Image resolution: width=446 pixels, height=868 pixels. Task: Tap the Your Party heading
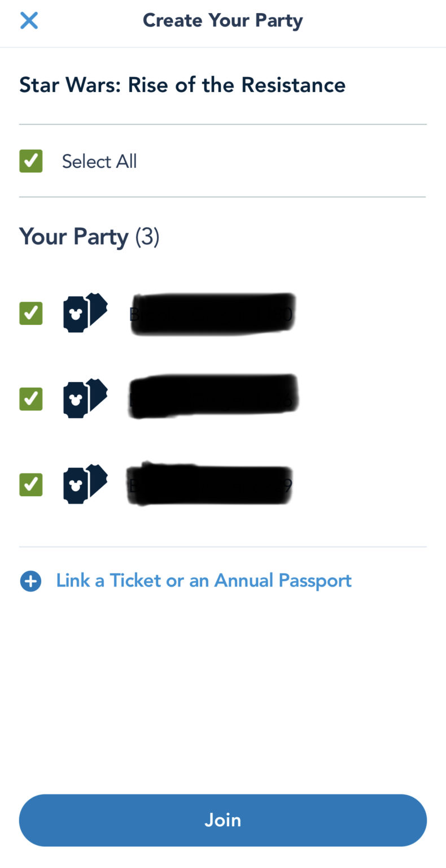(x=74, y=236)
